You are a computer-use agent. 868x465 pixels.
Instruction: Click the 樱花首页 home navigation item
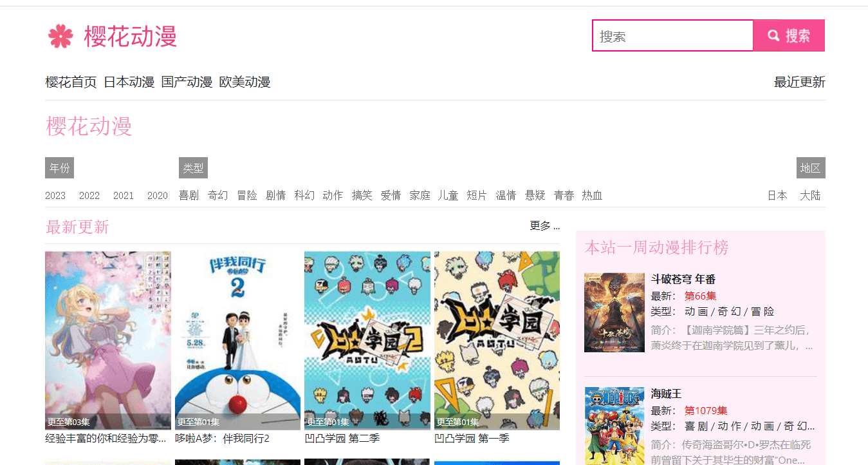[71, 82]
